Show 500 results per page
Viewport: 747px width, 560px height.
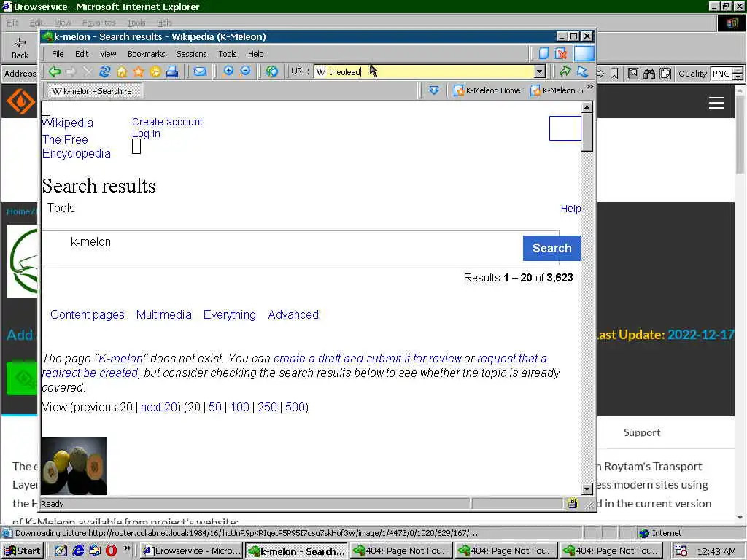[x=295, y=407]
